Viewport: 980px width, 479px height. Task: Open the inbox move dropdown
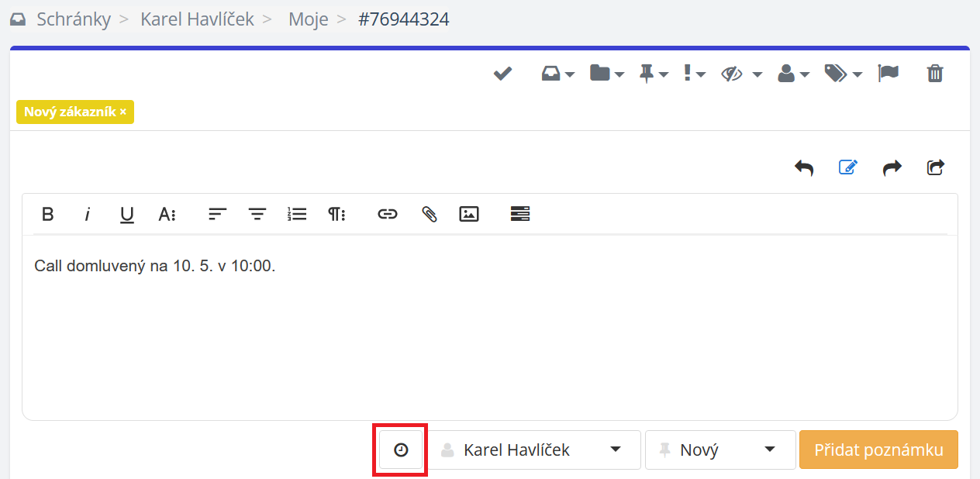557,74
